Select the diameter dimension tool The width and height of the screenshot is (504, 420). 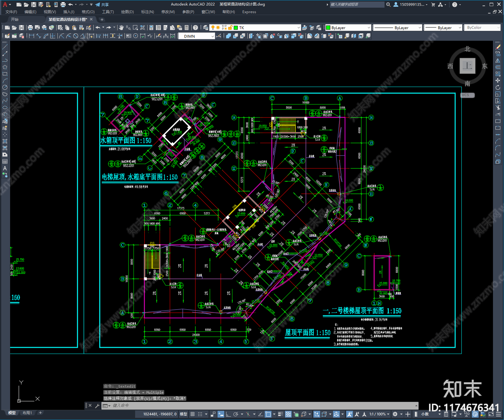[76, 36]
